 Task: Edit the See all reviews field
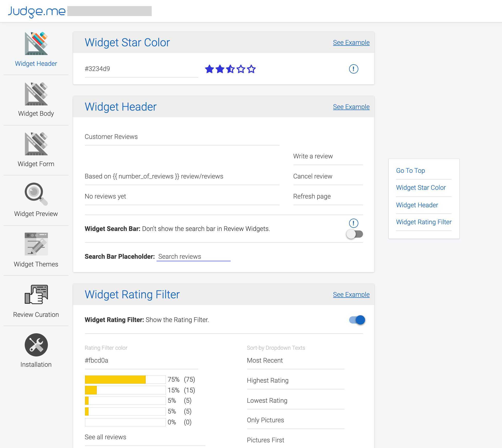[145, 437]
